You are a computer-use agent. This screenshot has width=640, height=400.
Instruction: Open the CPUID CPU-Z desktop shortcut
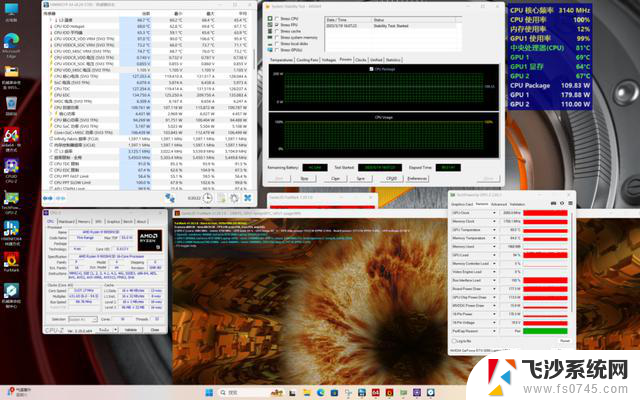tap(11, 169)
